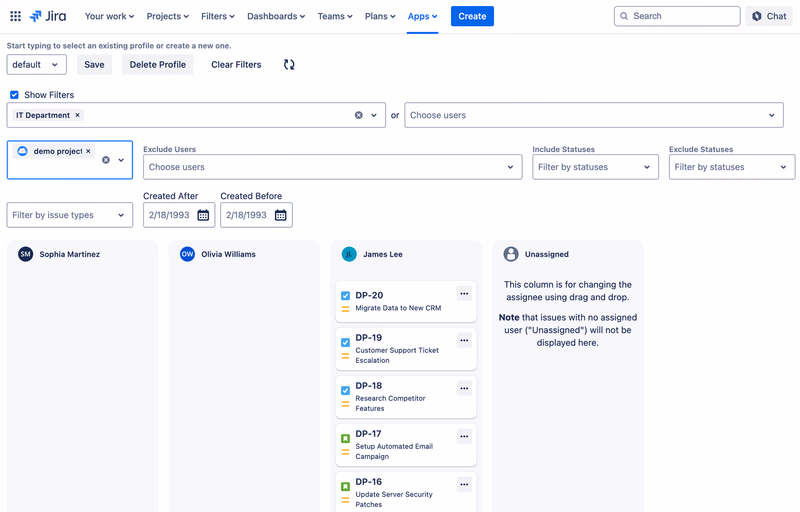
Task: Click the DP-20 medium priority icon
Action: pos(345,309)
